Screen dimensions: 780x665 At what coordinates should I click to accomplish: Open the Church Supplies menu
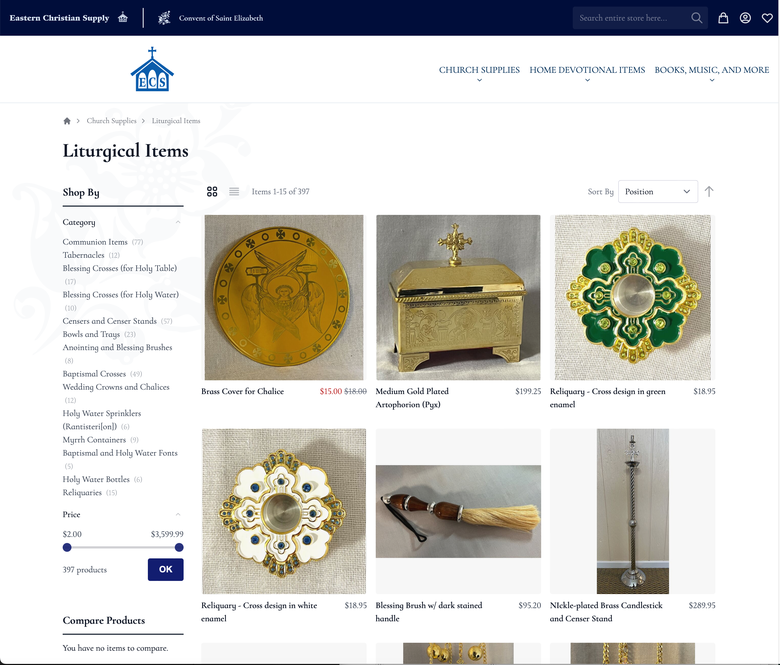479,70
